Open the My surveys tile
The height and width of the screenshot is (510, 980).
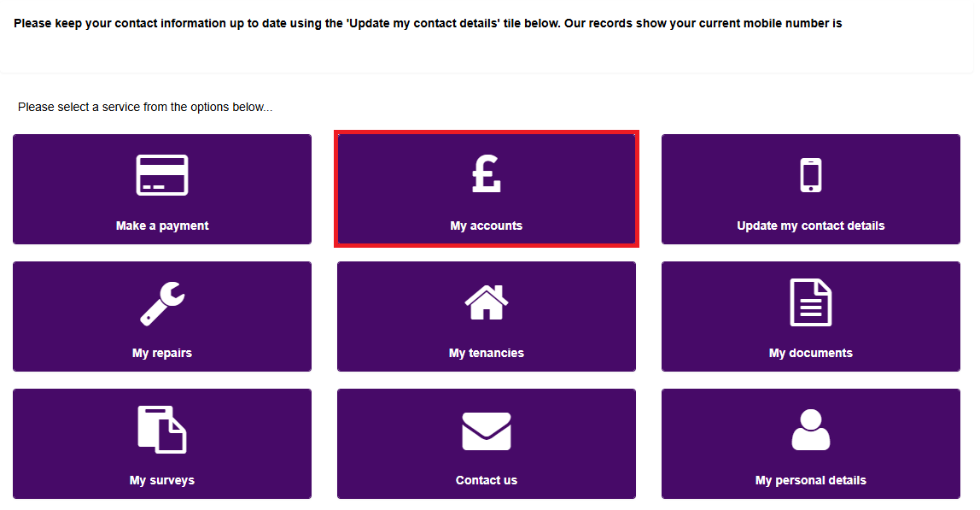point(162,443)
